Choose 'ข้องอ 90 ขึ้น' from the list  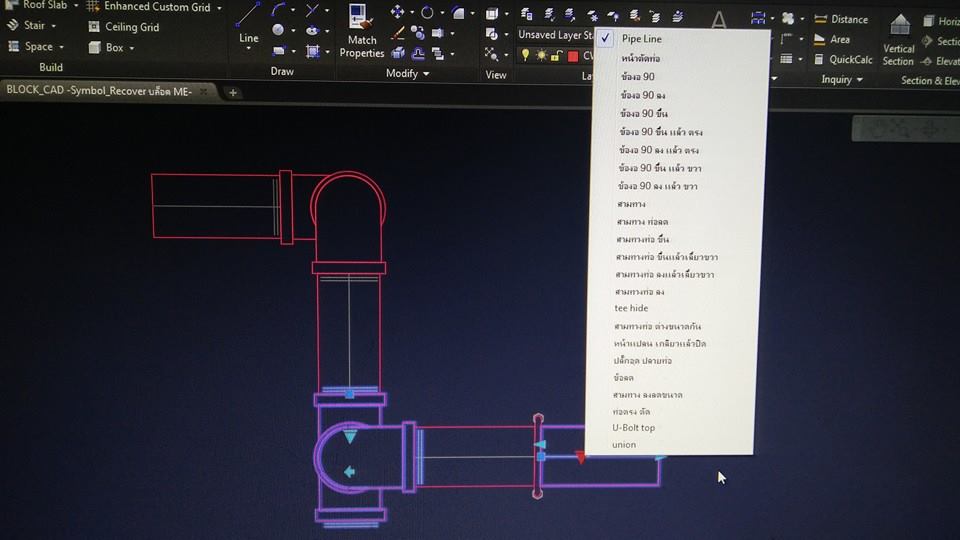(x=643, y=114)
